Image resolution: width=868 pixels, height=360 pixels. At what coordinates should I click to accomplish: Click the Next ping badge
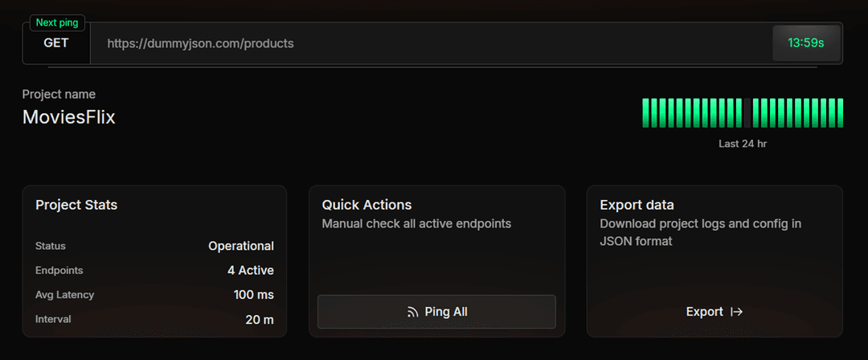coord(57,22)
